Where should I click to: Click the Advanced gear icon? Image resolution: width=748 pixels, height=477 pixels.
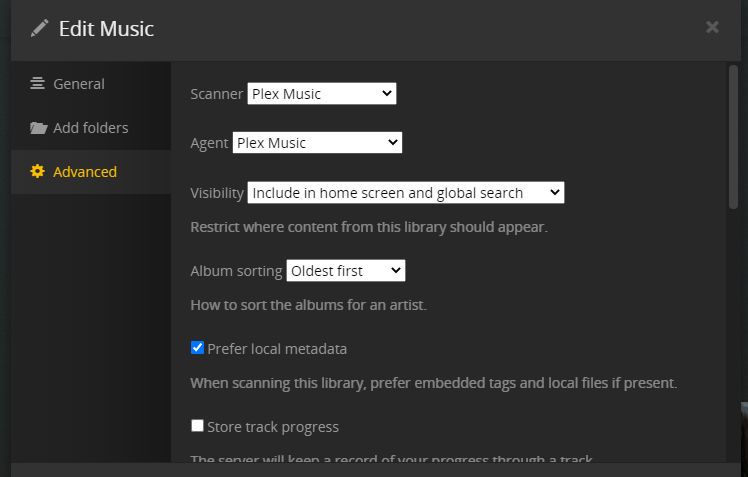(38, 172)
